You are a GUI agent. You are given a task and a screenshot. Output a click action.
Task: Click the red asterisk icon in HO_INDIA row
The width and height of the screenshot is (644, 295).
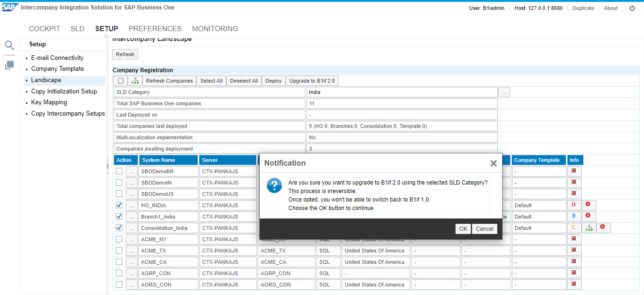(588, 205)
